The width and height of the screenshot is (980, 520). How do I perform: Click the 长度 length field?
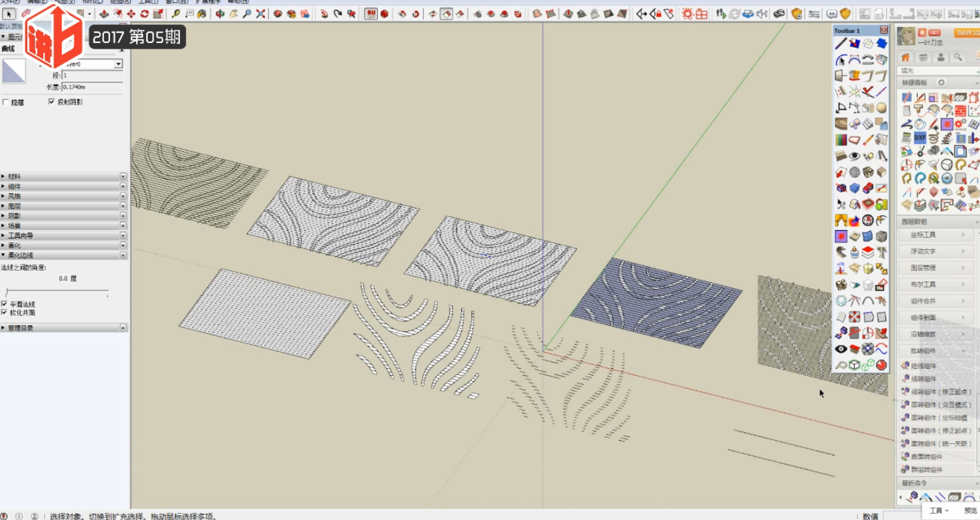click(x=92, y=87)
